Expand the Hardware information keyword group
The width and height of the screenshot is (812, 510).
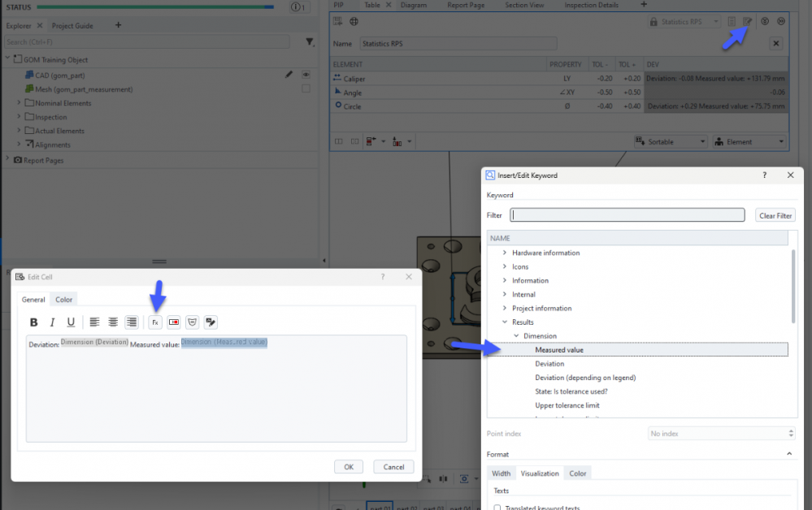(x=505, y=253)
